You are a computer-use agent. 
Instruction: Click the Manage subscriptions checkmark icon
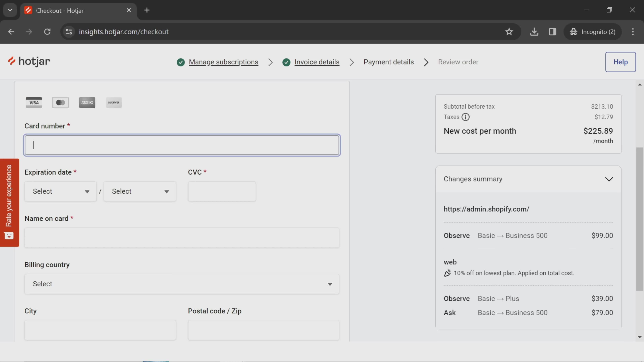180,62
